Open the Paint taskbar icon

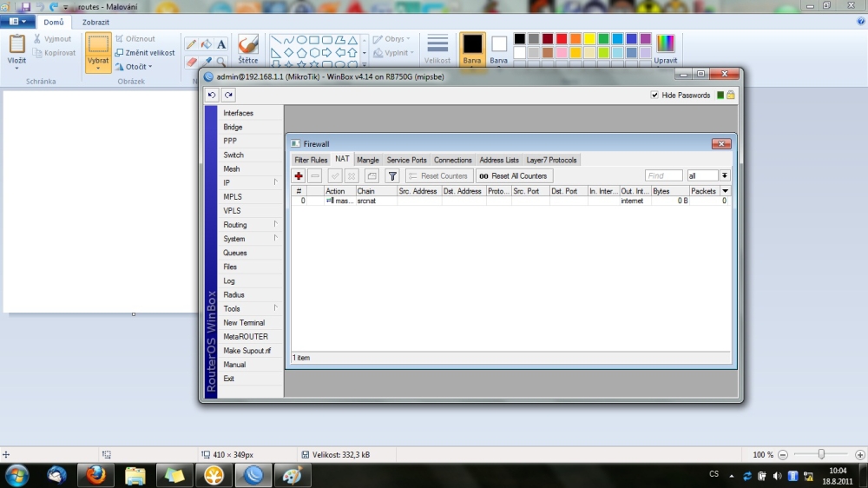tap(293, 475)
